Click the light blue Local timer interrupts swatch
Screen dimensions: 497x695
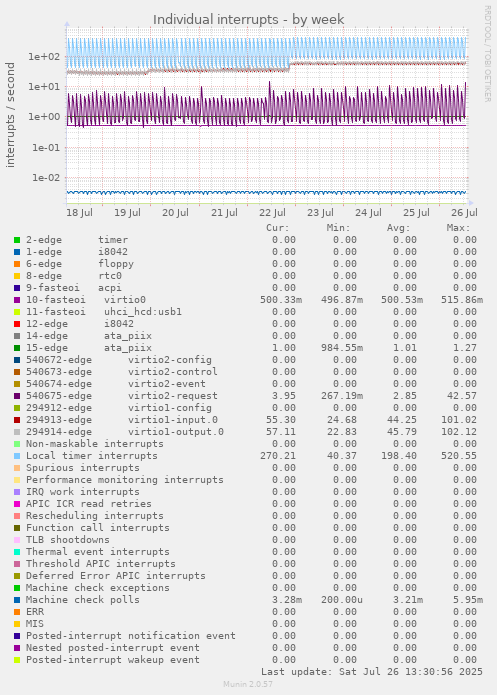click(x=17, y=456)
